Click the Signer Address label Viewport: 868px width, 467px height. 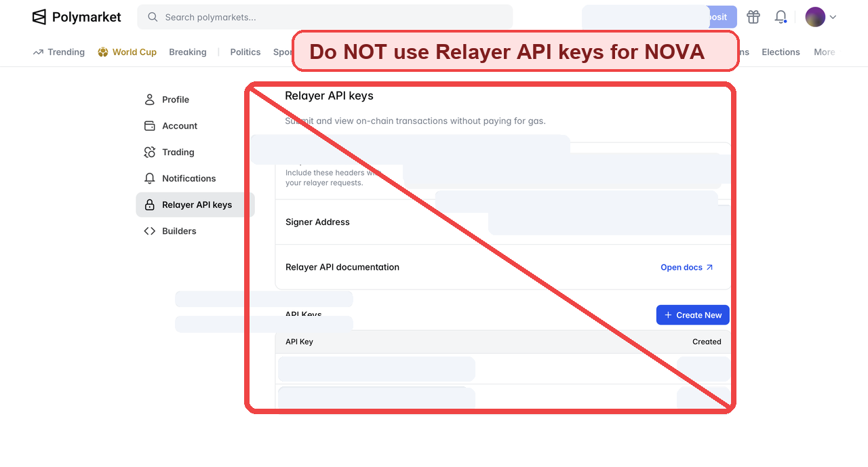(x=317, y=222)
